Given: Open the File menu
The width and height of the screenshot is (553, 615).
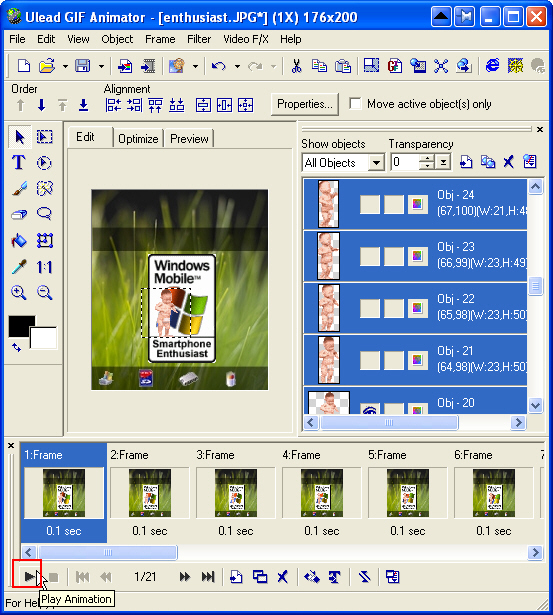Looking at the screenshot, I should tap(17, 39).
